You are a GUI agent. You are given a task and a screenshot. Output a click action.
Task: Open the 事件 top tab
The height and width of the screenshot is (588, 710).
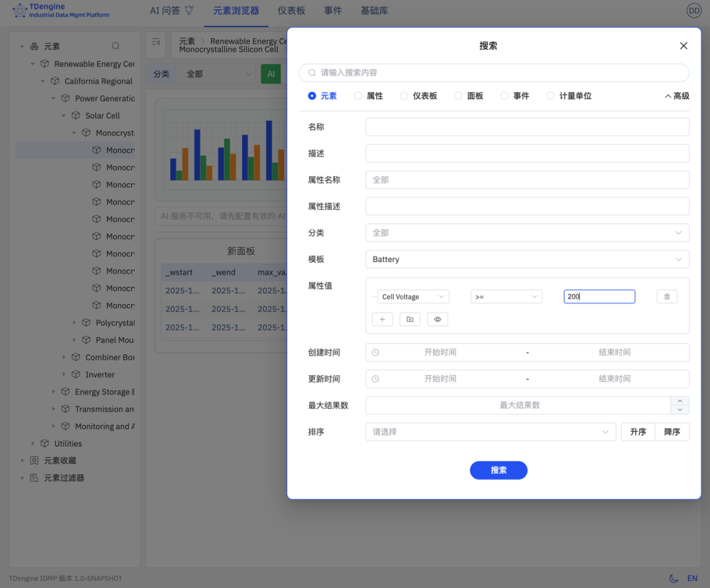pos(333,11)
